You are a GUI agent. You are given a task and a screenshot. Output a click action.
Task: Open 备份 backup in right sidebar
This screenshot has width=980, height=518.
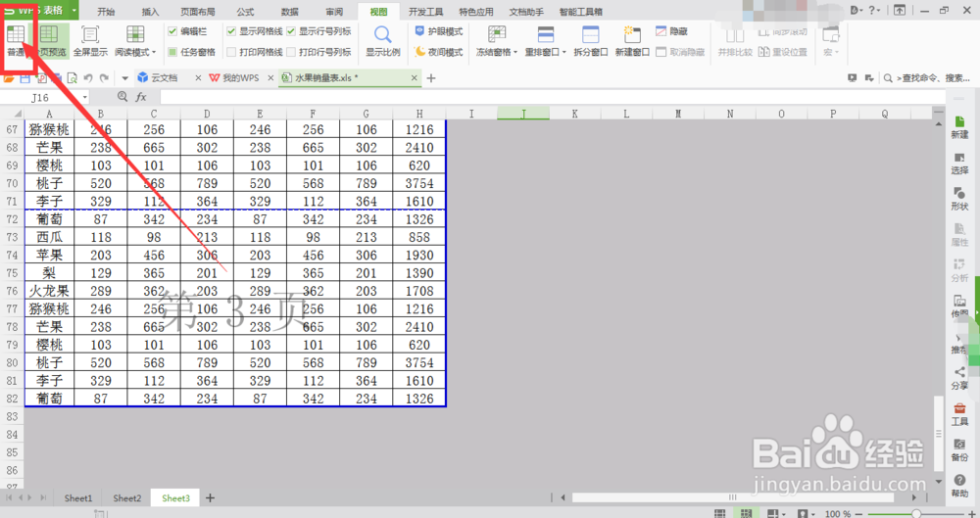click(959, 449)
